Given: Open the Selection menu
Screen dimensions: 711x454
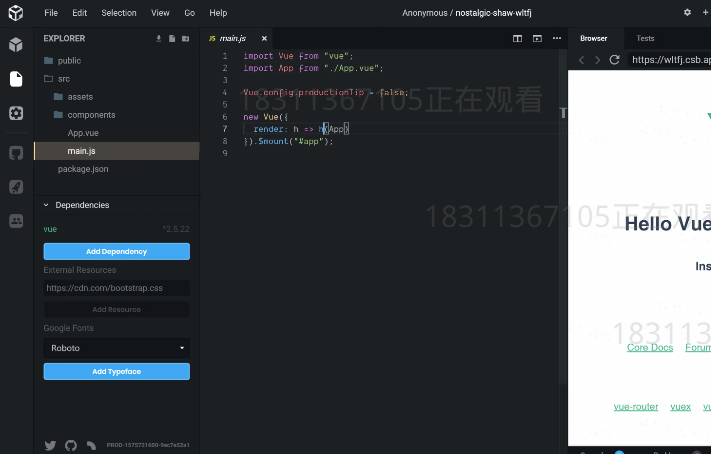Looking at the screenshot, I should [x=119, y=13].
